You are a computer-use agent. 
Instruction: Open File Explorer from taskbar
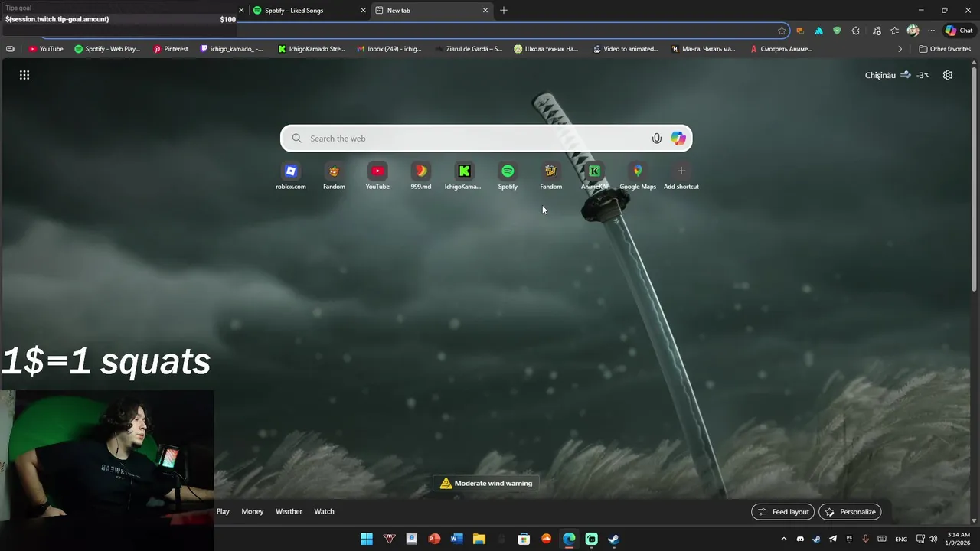(479, 539)
